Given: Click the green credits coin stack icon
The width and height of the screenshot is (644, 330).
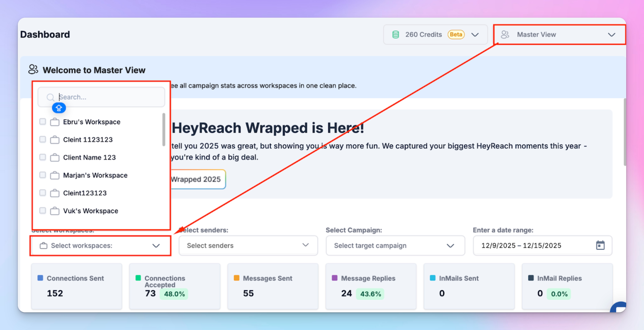Looking at the screenshot, I should pyautogui.click(x=395, y=35).
